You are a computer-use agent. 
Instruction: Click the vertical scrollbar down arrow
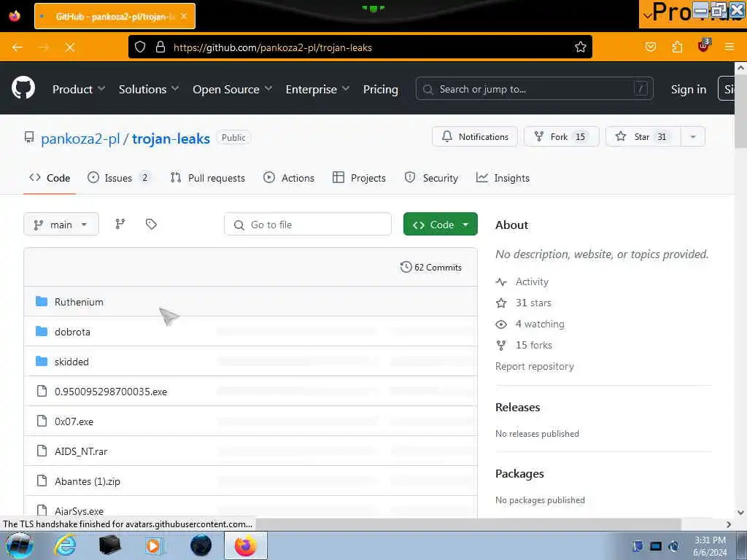[740, 513]
